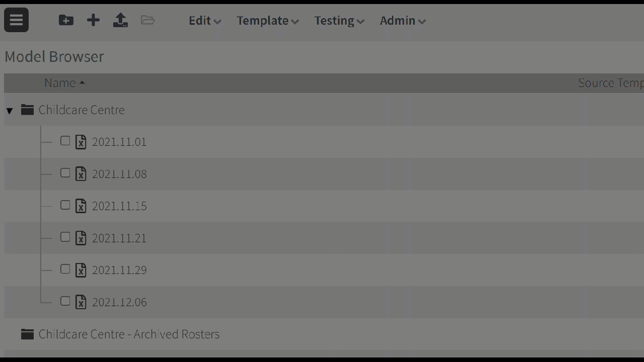Click the Childcare Centre folder icon
Screen dimensions: 644x362
pos(27,110)
